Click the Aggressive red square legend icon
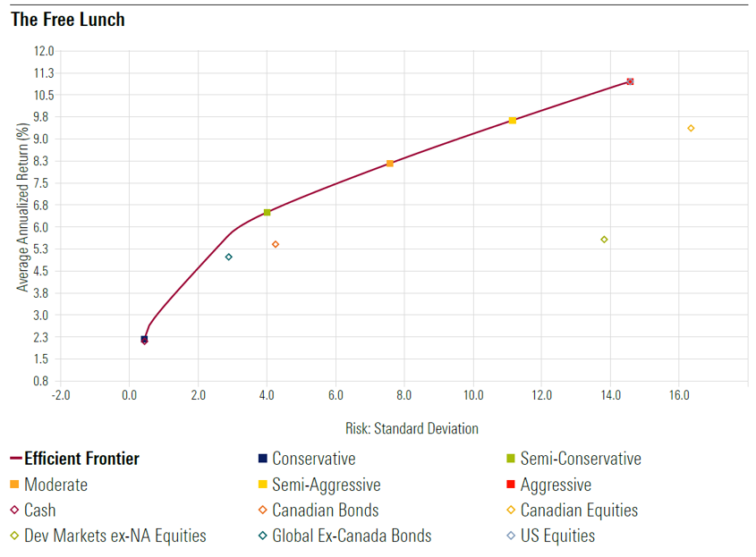 [x=510, y=485]
